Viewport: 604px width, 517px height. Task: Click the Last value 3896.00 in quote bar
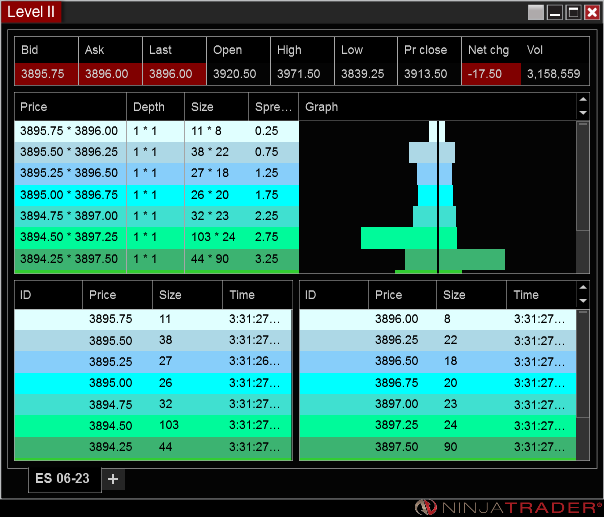174,74
